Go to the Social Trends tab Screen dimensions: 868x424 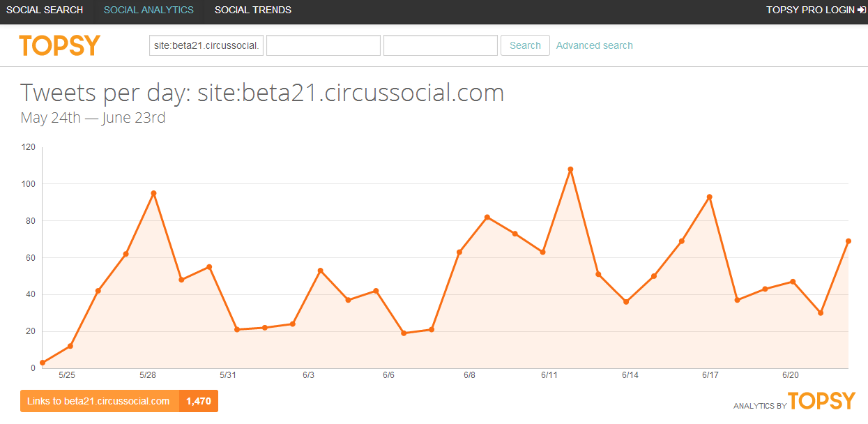point(253,10)
